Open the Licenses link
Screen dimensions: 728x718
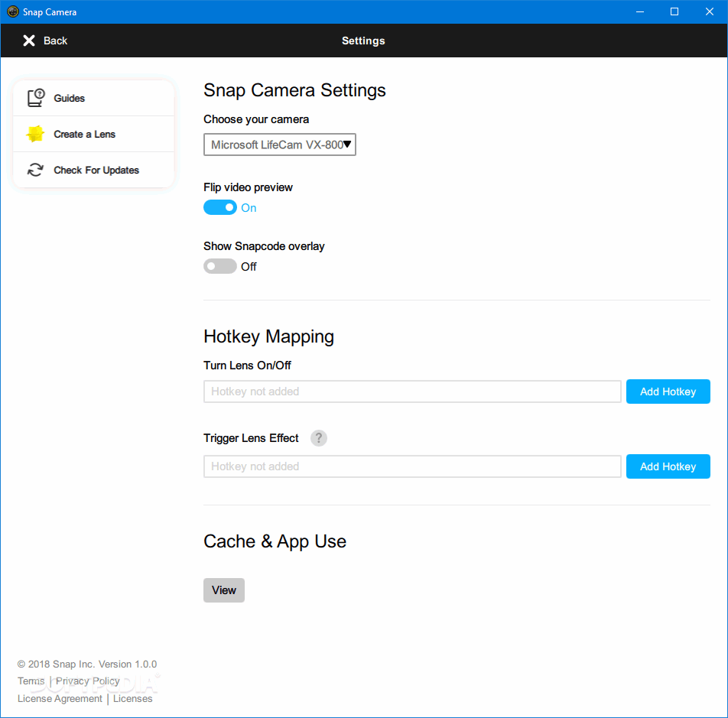pos(133,699)
